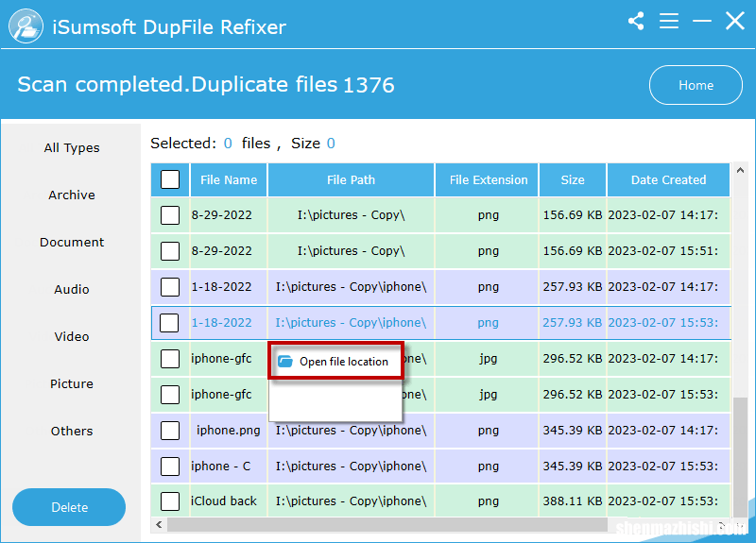Click the vertical scrollbar up arrow
The width and height of the screenshot is (756, 543).
(740, 170)
